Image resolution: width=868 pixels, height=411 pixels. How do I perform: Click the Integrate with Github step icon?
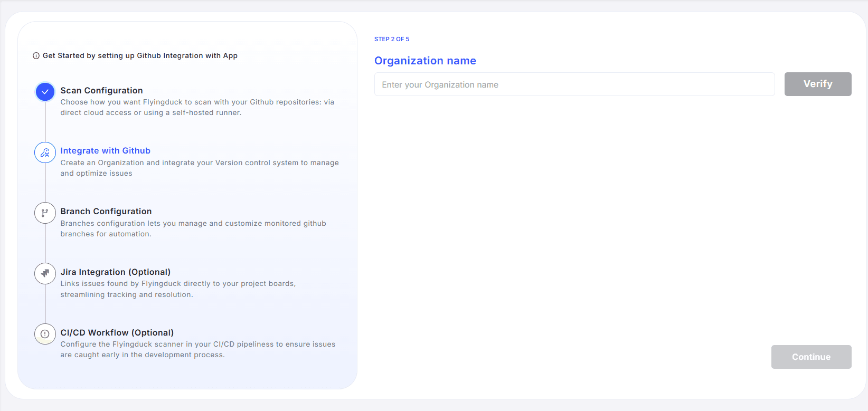(x=45, y=152)
